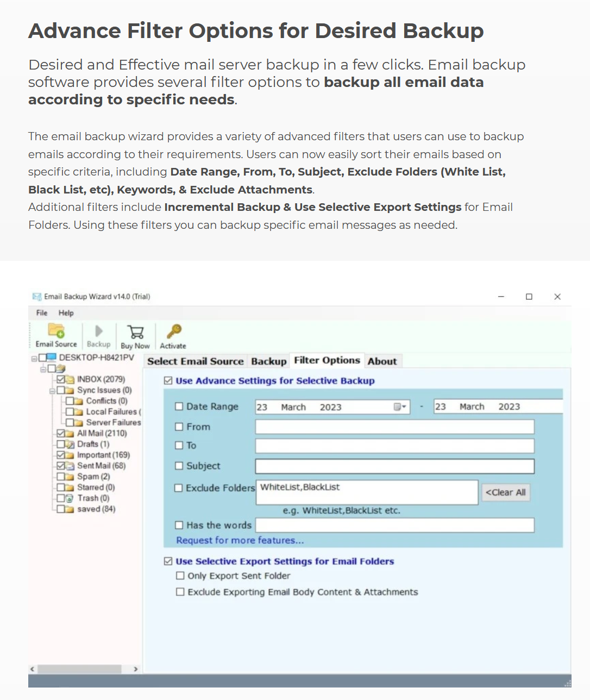
Task: Select the Local Failures folder icon
Action: (x=79, y=412)
